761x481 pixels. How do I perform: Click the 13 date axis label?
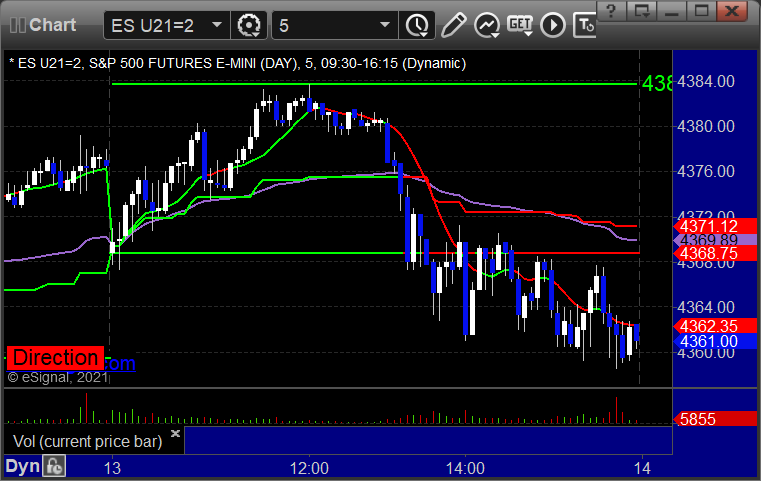[112, 468]
